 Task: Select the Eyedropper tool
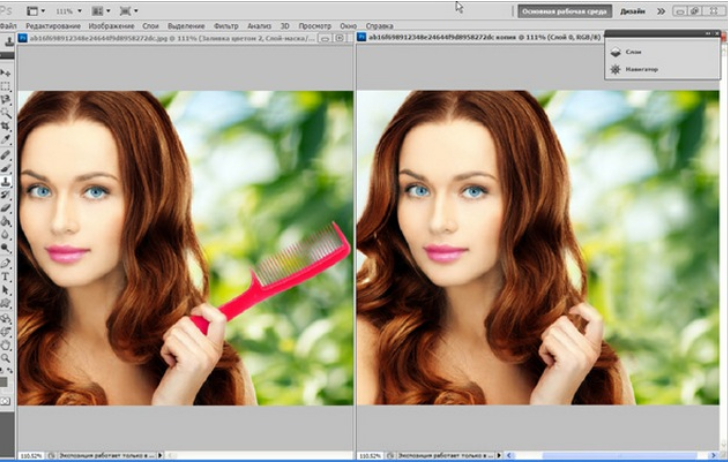[6, 139]
